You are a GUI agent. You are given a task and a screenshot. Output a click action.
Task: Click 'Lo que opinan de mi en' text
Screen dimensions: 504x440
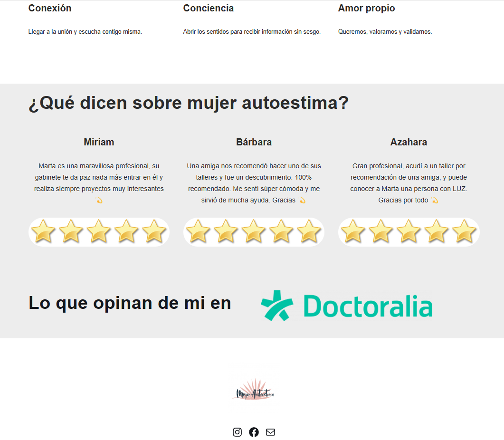pos(130,303)
